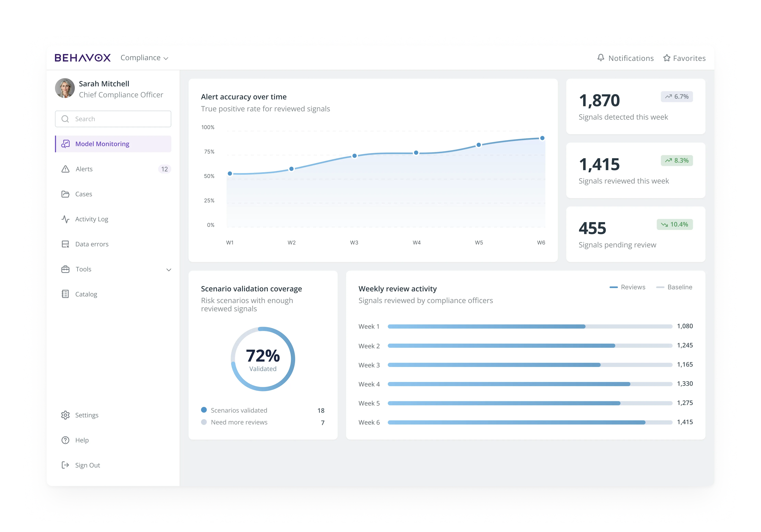Click the 12 badge beside Alerts
The image size is (761, 532).
[164, 169]
